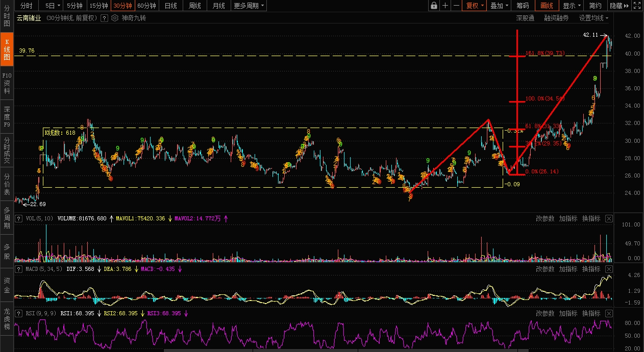Open the 显示 display dropdown
Image resolution: width=644 pixels, height=352 pixels.
571,6
